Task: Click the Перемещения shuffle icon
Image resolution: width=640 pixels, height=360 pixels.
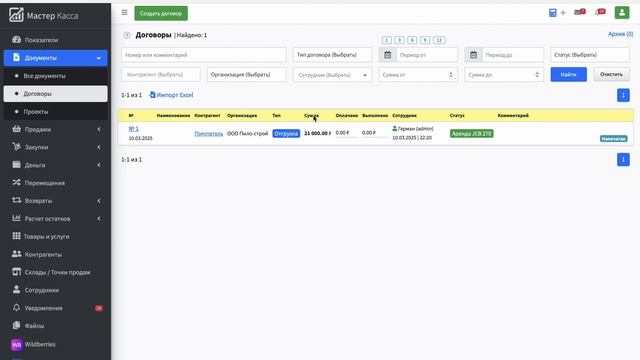Action: [x=16, y=182]
